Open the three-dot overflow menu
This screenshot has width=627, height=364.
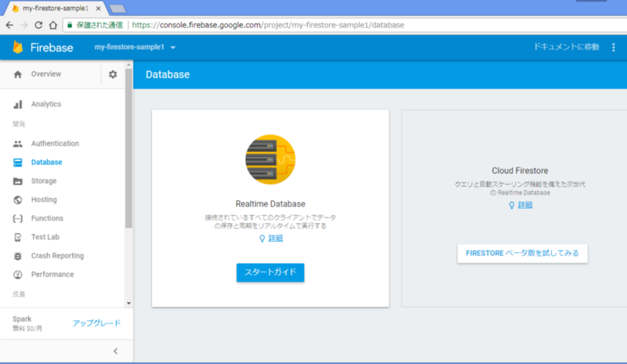click(x=614, y=47)
